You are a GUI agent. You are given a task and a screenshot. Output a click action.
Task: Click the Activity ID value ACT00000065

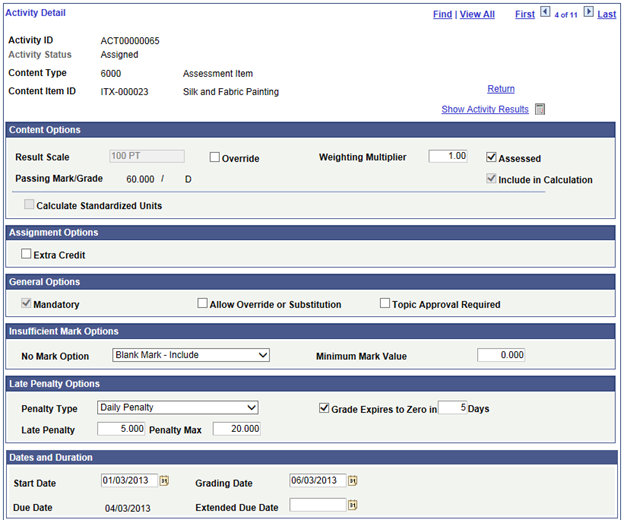point(130,41)
